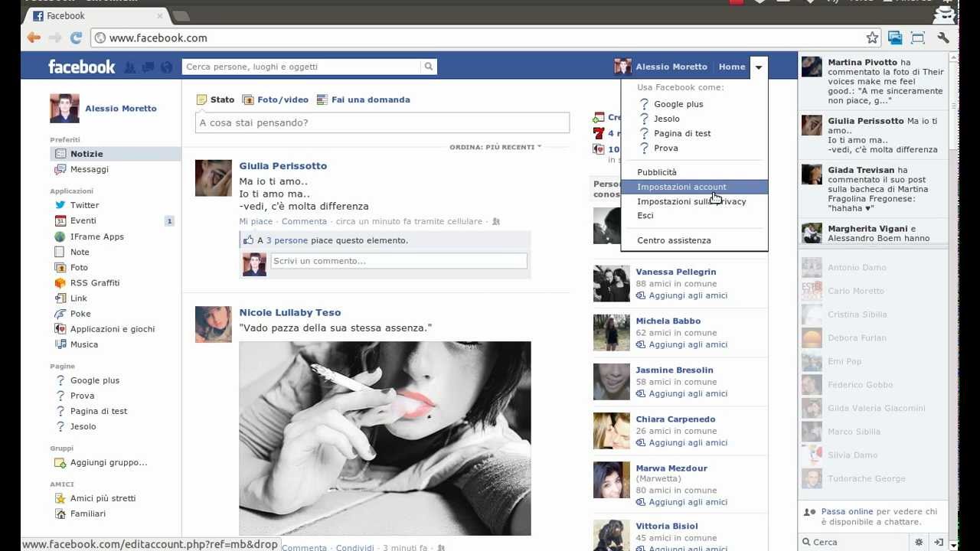The height and width of the screenshot is (551, 980).
Task: Click Commenta on Giulia's post
Action: 304,221
